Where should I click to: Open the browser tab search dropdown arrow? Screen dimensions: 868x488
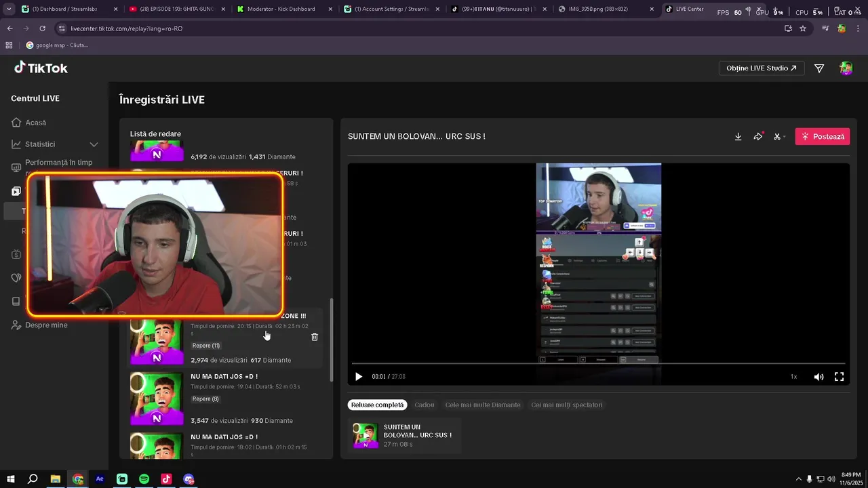9,9
